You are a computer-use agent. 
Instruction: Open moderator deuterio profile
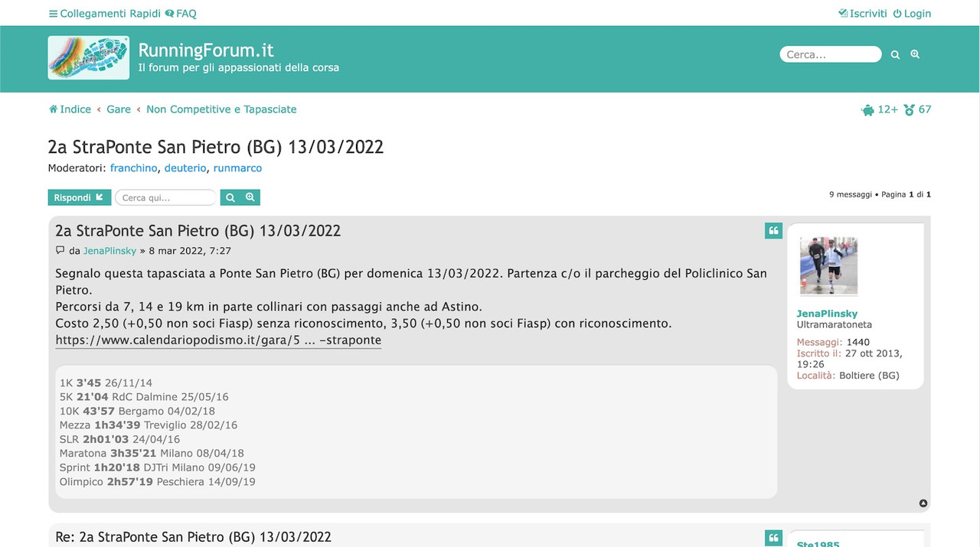pyautogui.click(x=185, y=168)
